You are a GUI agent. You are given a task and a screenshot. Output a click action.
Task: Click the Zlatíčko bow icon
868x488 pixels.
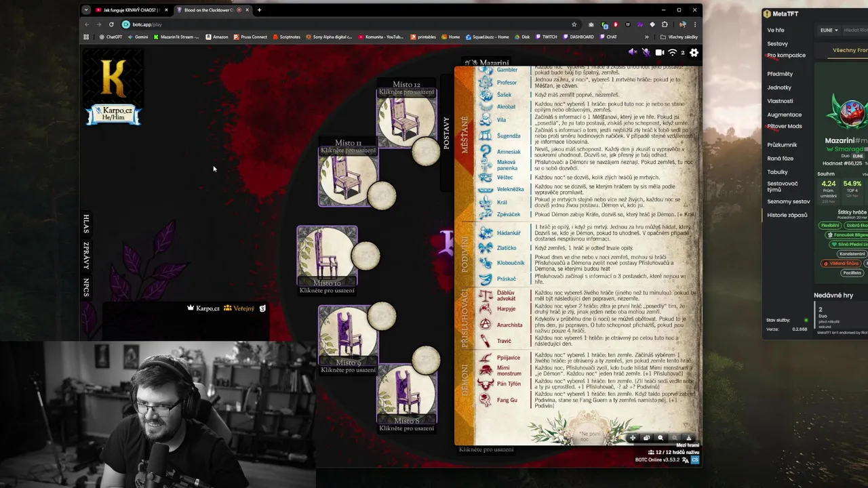click(486, 247)
